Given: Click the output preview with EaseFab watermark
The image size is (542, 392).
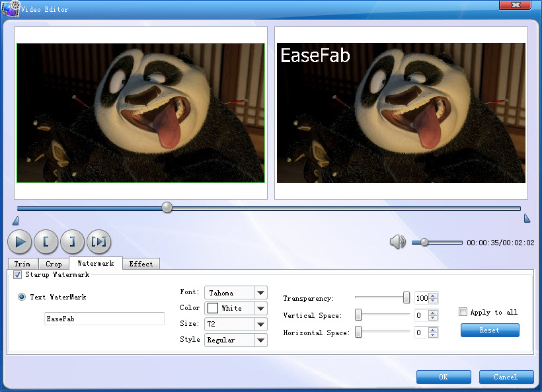Looking at the screenshot, I should pos(401,113).
